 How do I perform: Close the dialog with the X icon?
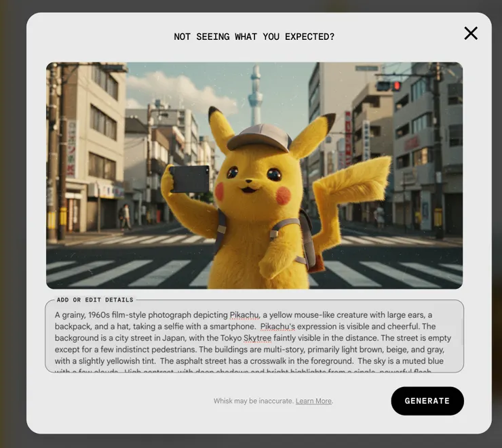(x=471, y=33)
